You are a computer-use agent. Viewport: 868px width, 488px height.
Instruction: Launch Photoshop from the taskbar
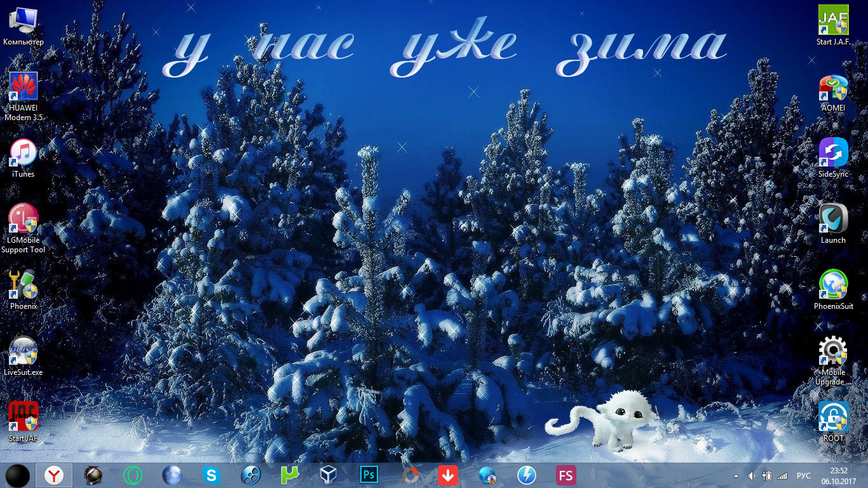(369, 475)
